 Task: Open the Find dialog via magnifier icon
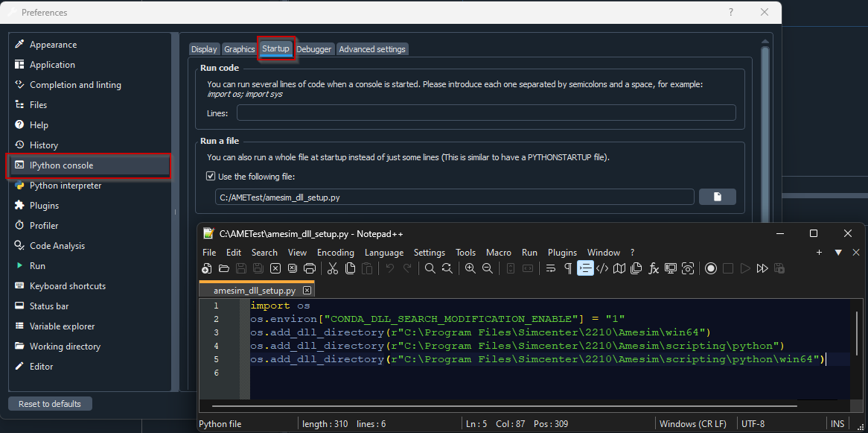430,268
